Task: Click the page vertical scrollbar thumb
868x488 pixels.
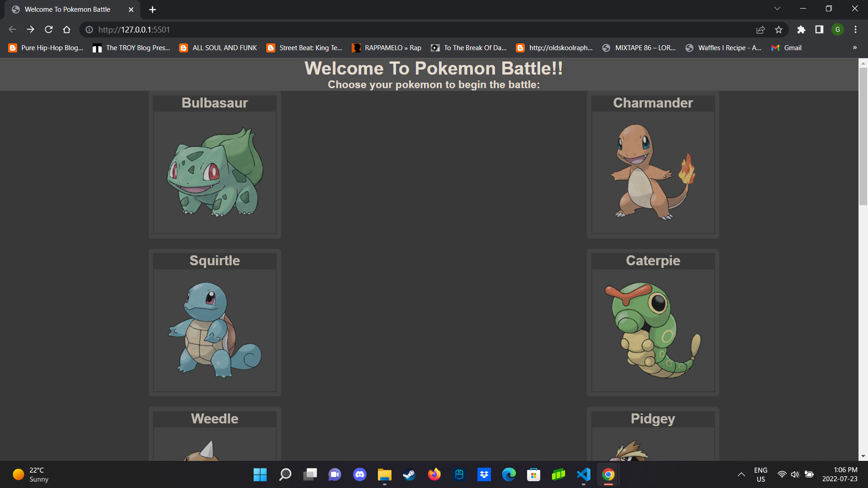Action: (x=863, y=136)
